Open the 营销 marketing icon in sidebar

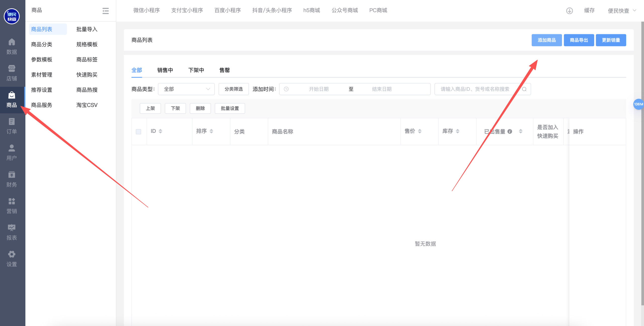pos(12,201)
